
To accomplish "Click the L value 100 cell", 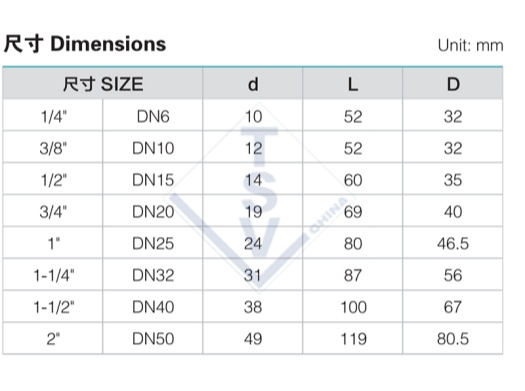I will click(353, 306).
